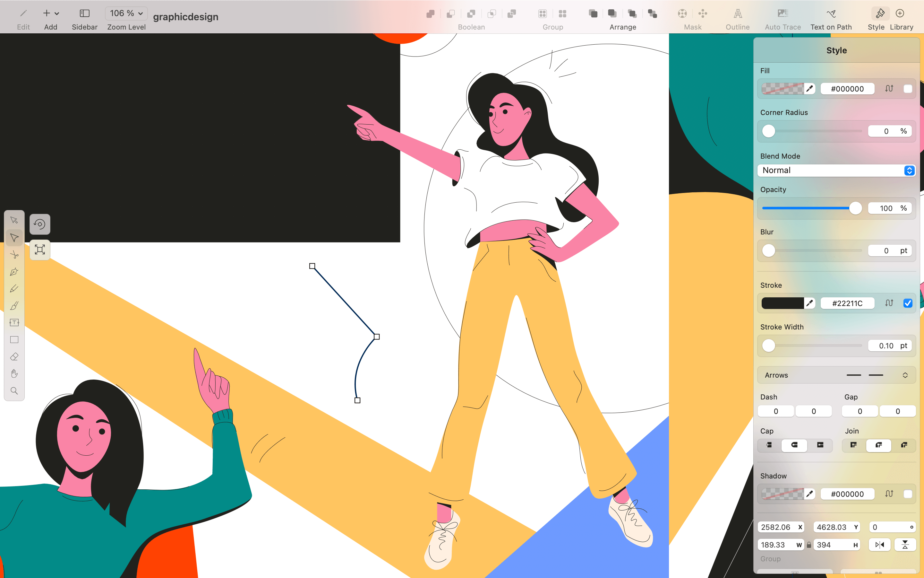Screen dimensions: 924x578
Task: Click the Corner Radius value field
Action: click(x=890, y=131)
